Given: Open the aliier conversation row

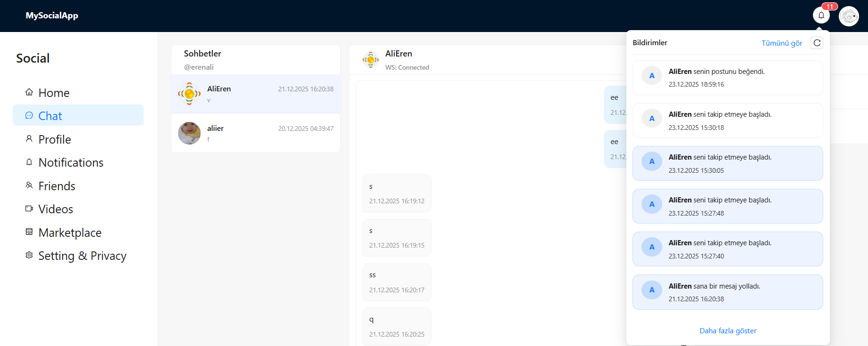Looking at the screenshot, I should [x=256, y=133].
